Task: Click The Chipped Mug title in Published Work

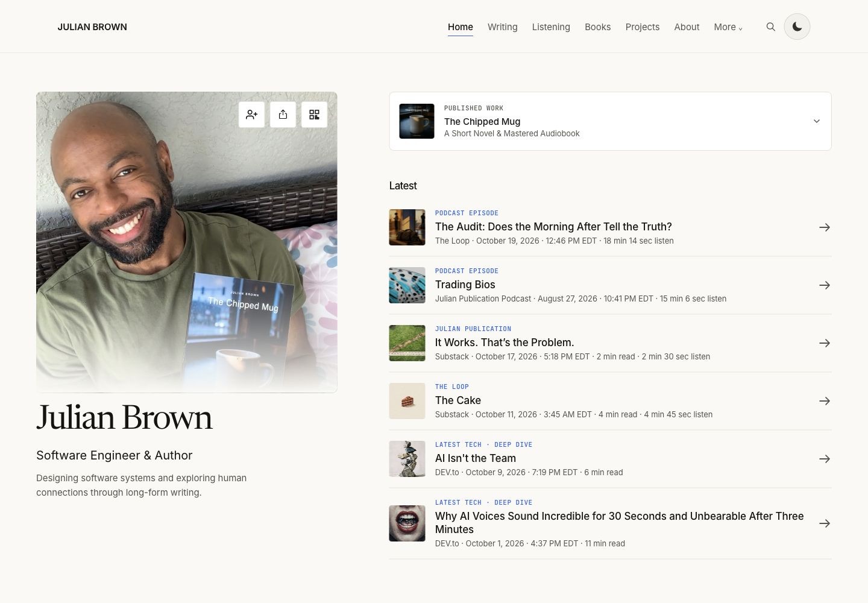Action: (x=482, y=121)
